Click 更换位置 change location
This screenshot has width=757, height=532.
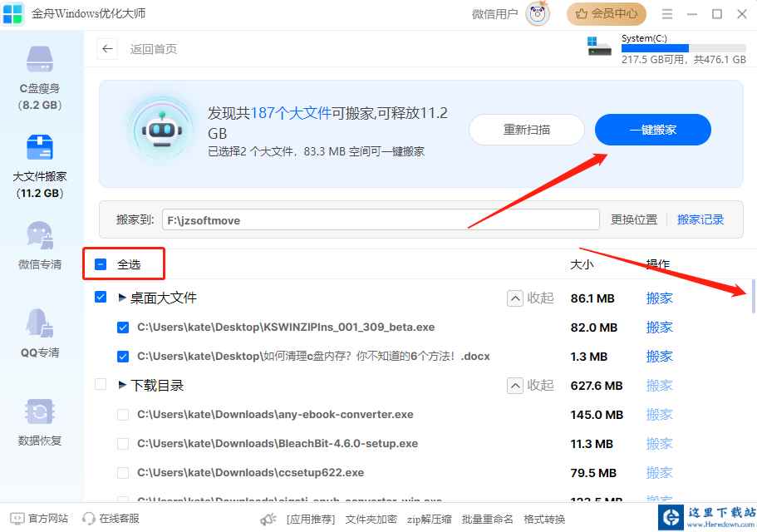pos(634,219)
